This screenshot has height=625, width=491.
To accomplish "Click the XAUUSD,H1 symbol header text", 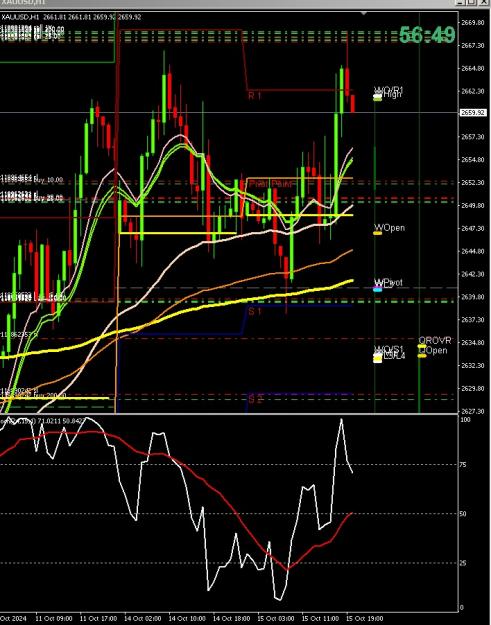I will point(20,17).
